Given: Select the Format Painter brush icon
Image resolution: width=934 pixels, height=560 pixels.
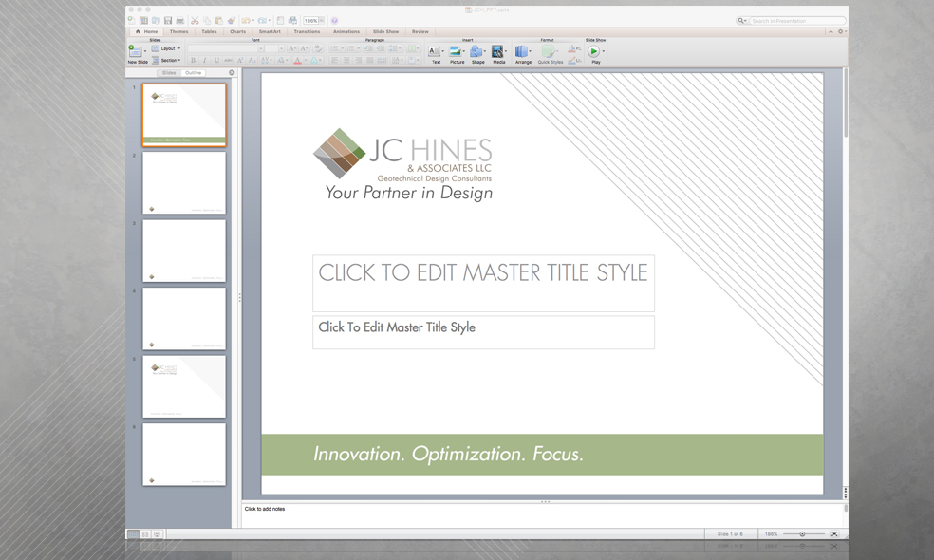Looking at the screenshot, I should [232, 20].
